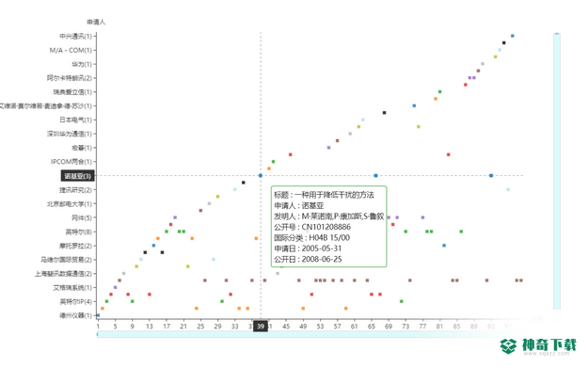588x368 pixels.
Task: Click 上海斐讯数据通信(2) applicant label
Action: coord(63,274)
